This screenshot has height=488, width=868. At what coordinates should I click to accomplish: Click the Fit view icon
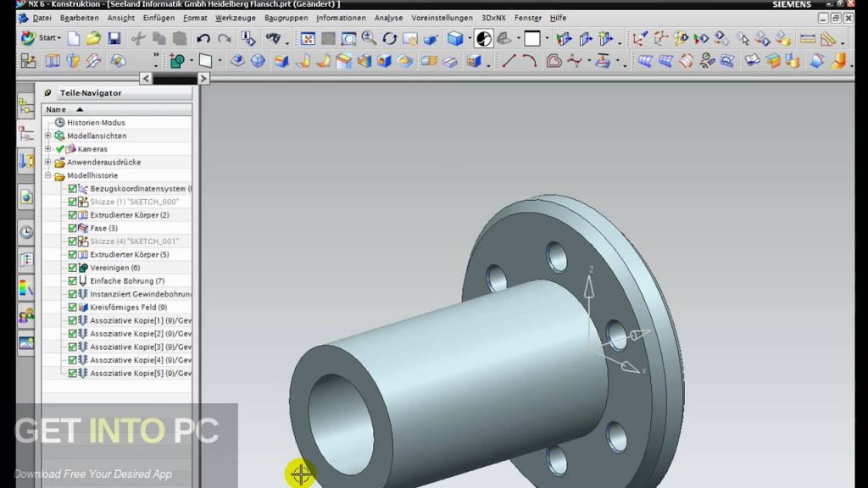pos(308,38)
